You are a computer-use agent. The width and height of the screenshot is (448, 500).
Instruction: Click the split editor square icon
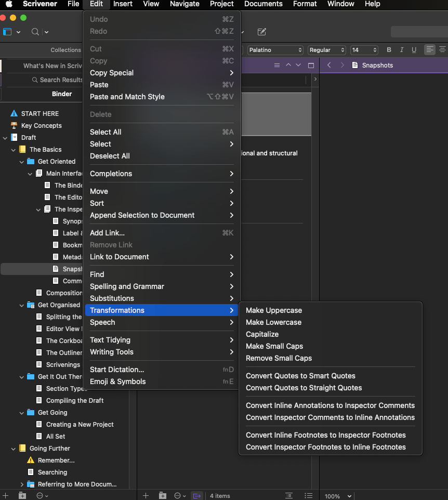[311, 65]
